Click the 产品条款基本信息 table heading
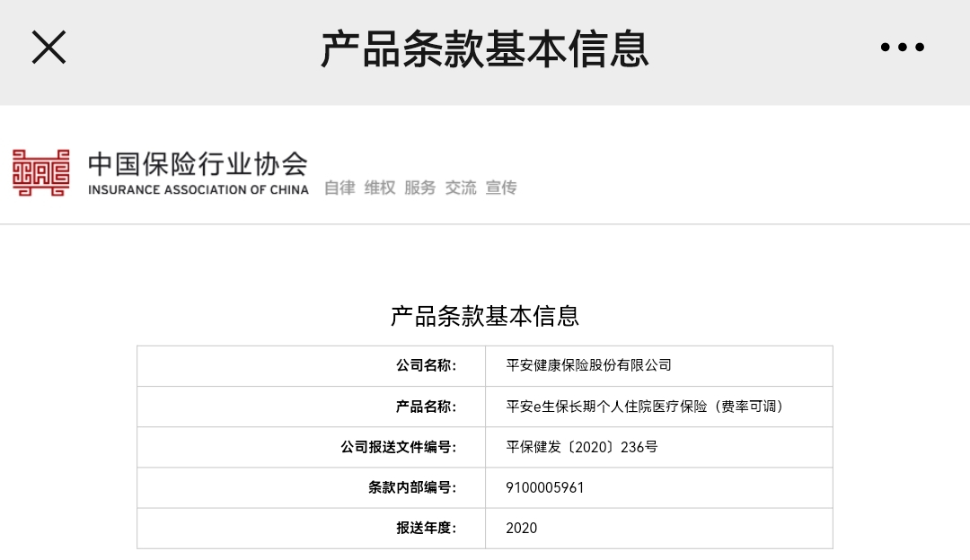The height and width of the screenshot is (560, 970). [485, 316]
